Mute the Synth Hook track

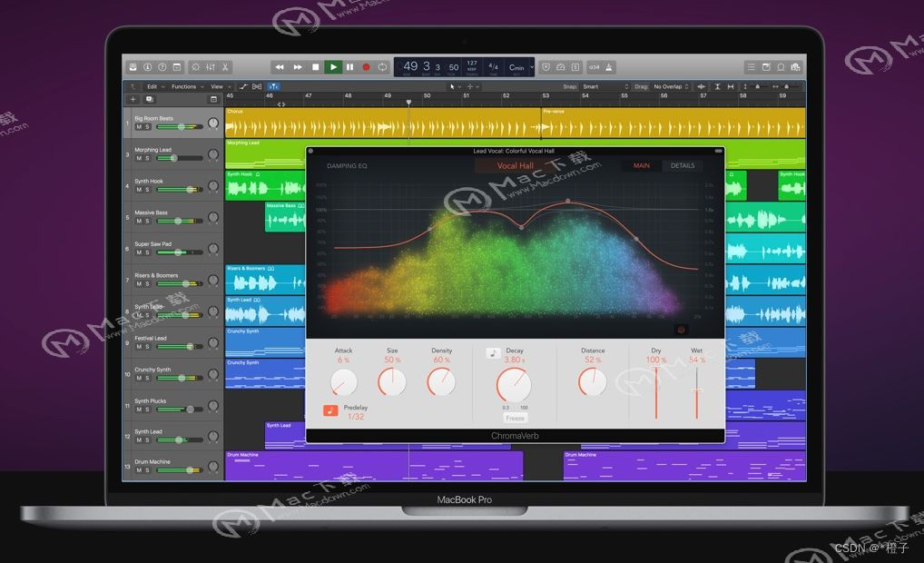click(x=139, y=189)
